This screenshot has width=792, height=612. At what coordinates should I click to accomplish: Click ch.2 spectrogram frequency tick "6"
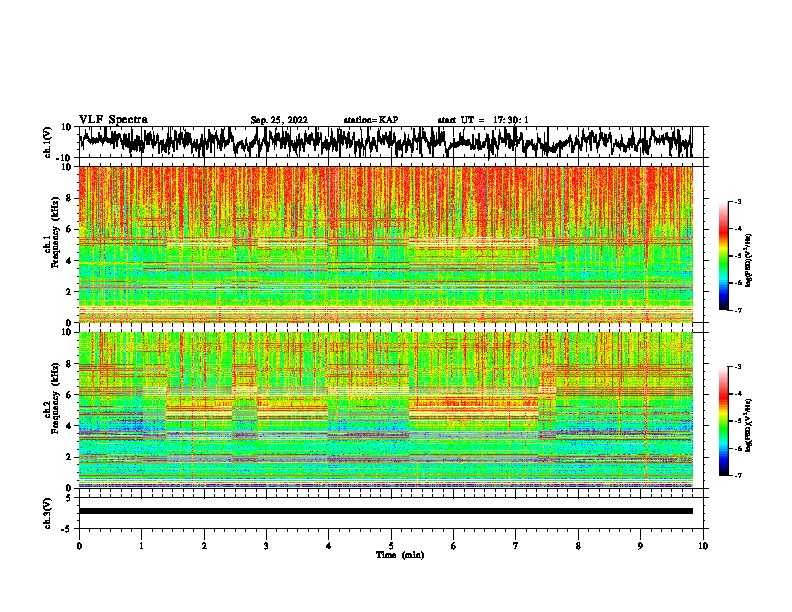click(x=69, y=395)
